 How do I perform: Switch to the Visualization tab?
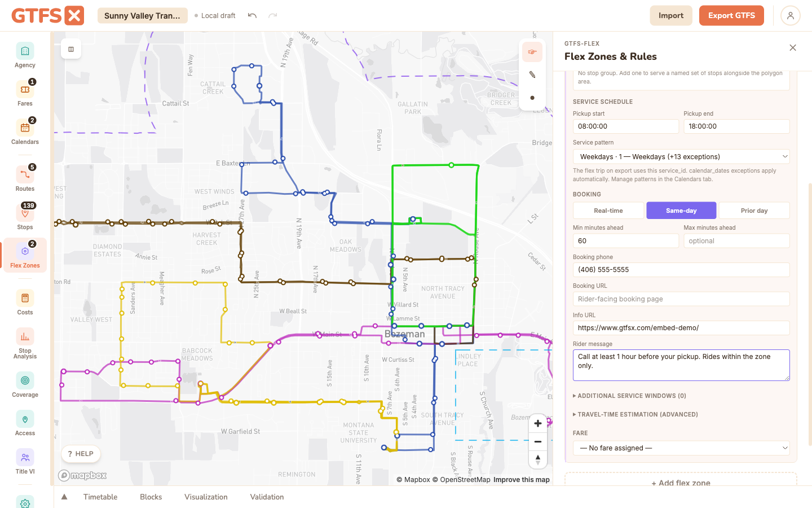coord(206,497)
